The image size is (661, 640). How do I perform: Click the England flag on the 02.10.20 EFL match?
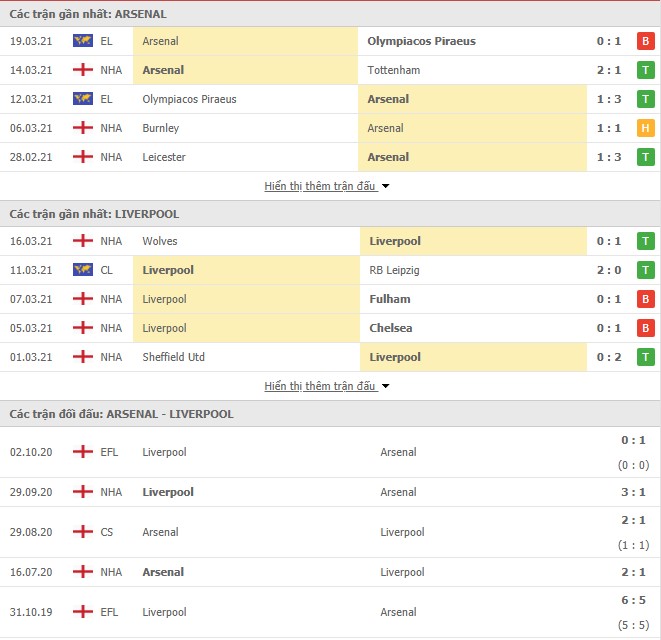click(x=83, y=452)
